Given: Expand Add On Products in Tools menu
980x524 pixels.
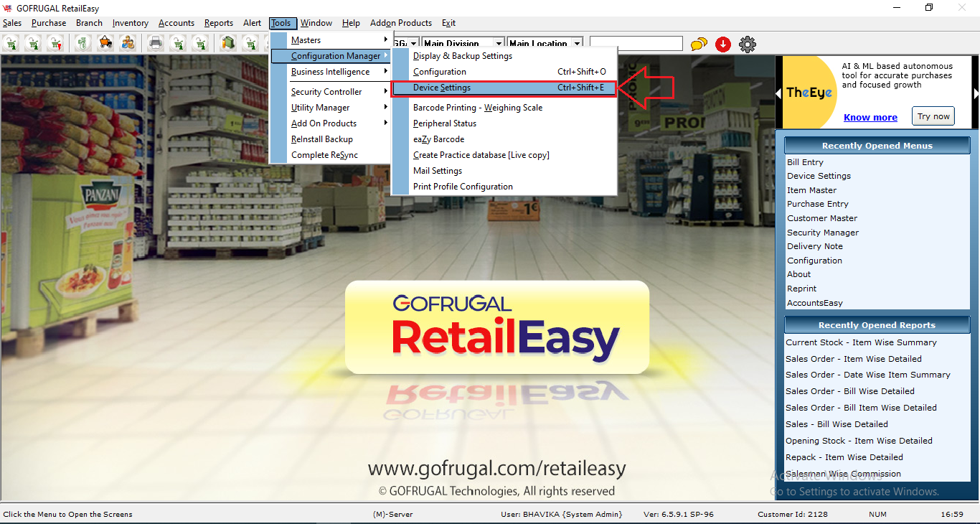Looking at the screenshot, I should 331,123.
